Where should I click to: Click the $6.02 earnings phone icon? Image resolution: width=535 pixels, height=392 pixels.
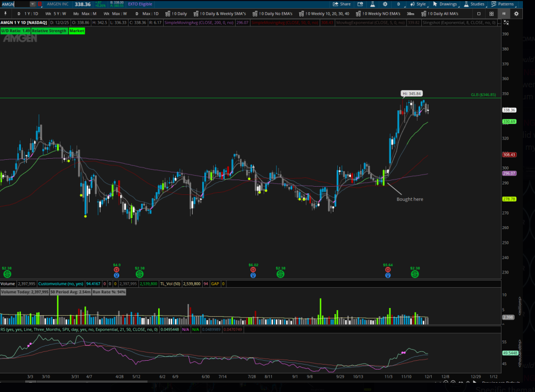click(253, 270)
